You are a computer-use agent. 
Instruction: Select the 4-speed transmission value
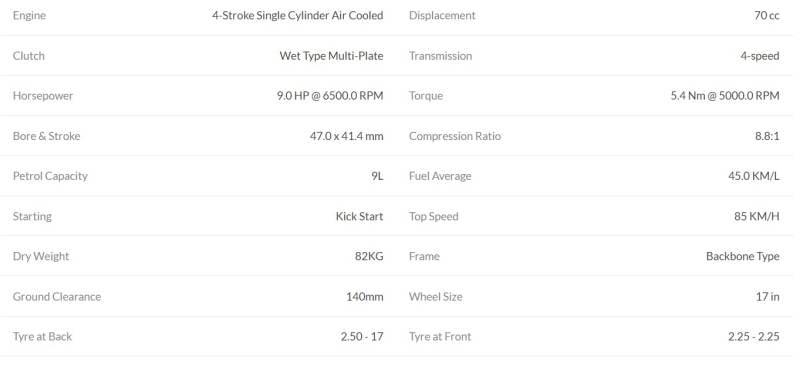[760, 56]
